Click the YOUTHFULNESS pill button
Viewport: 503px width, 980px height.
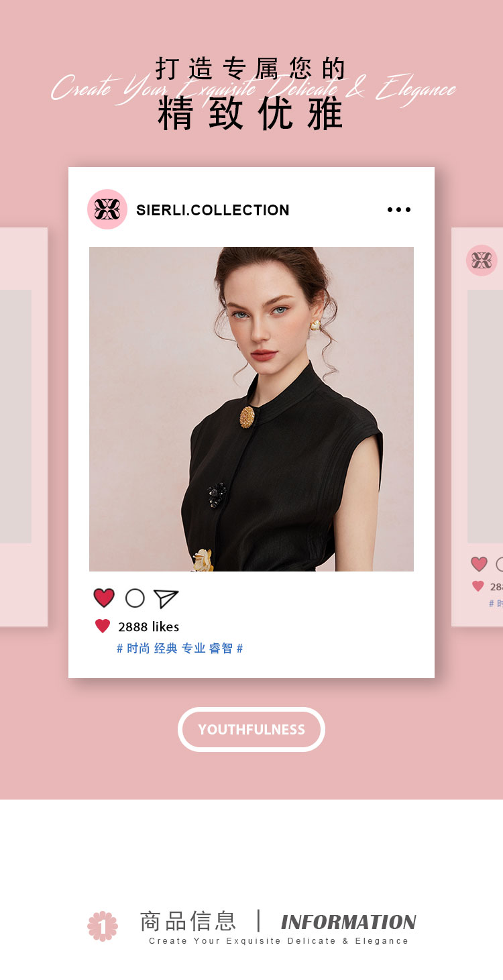251,729
